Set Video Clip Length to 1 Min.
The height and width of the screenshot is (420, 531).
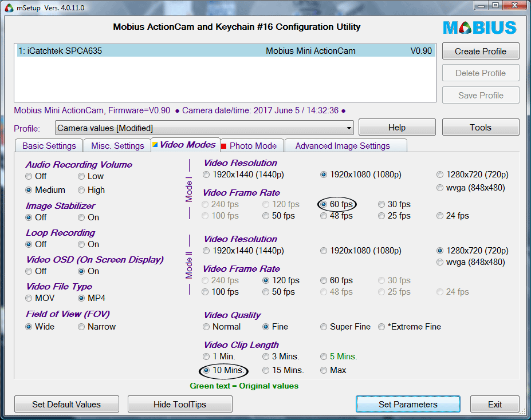click(219, 356)
